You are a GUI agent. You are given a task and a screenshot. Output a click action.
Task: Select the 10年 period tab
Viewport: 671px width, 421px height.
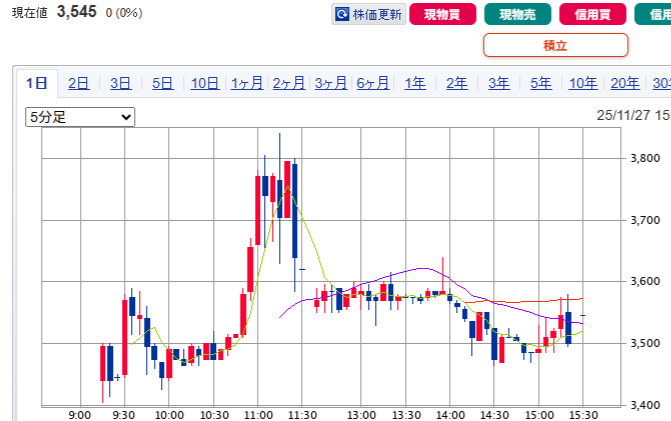(583, 83)
